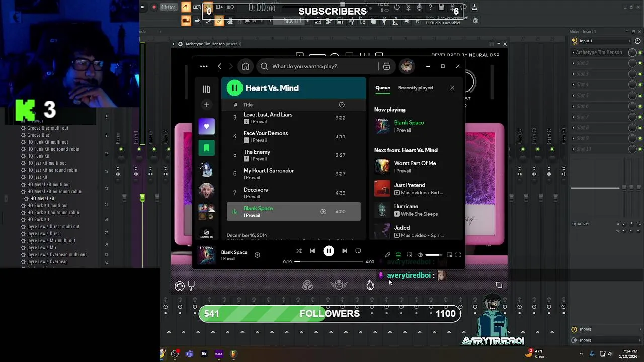
Task: Expand the Slot 3 effect menu arrow
Action: tap(573, 74)
